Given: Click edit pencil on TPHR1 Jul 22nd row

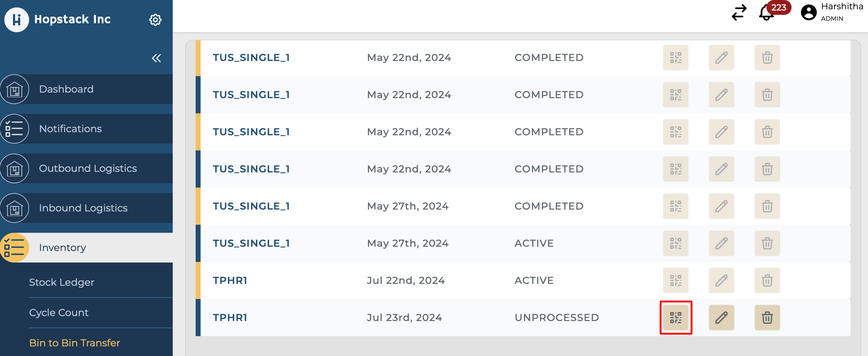Looking at the screenshot, I should coord(721,280).
